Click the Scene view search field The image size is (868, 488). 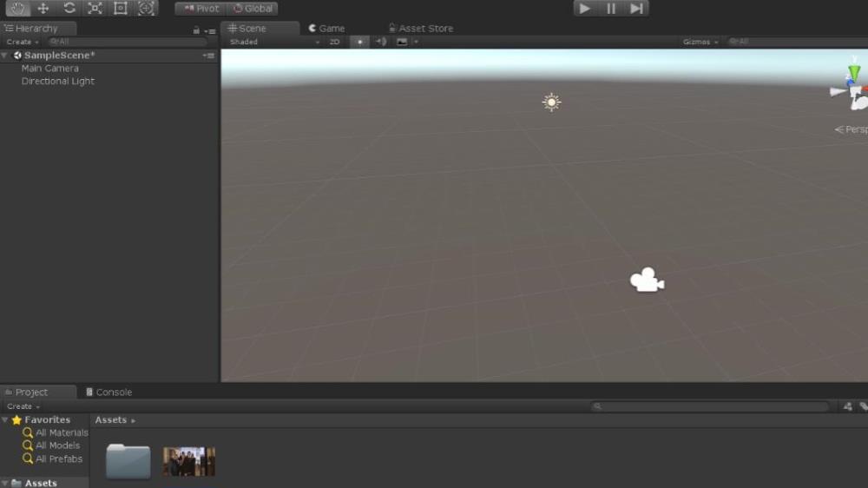(x=797, y=42)
